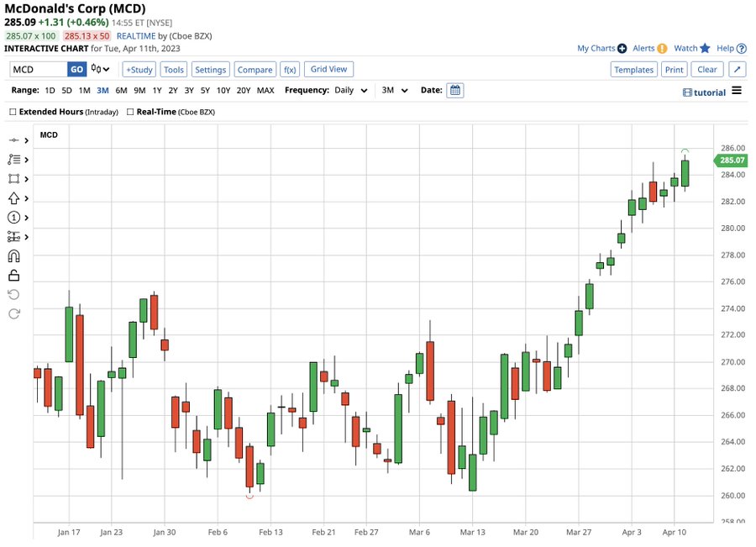Select the 20Y range
Image resolution: width=756 pixels, height=547 pixels.
pos(244,90)
